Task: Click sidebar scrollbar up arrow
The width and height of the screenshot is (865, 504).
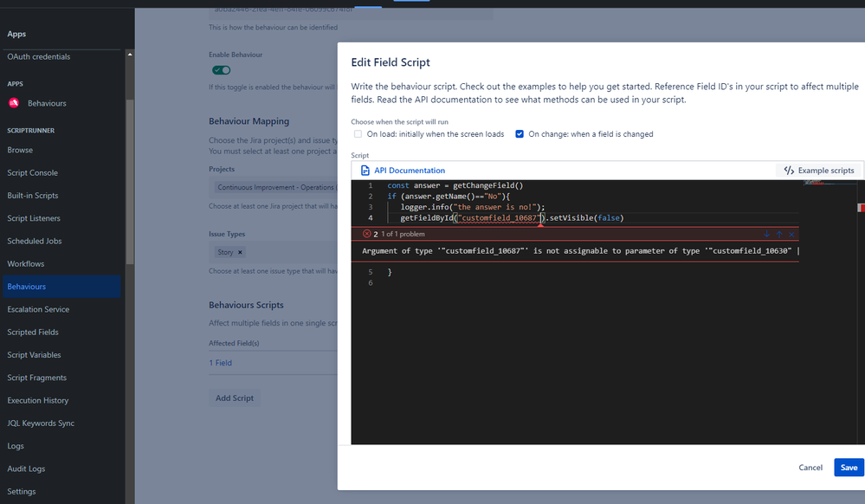Action: [130, 54]
